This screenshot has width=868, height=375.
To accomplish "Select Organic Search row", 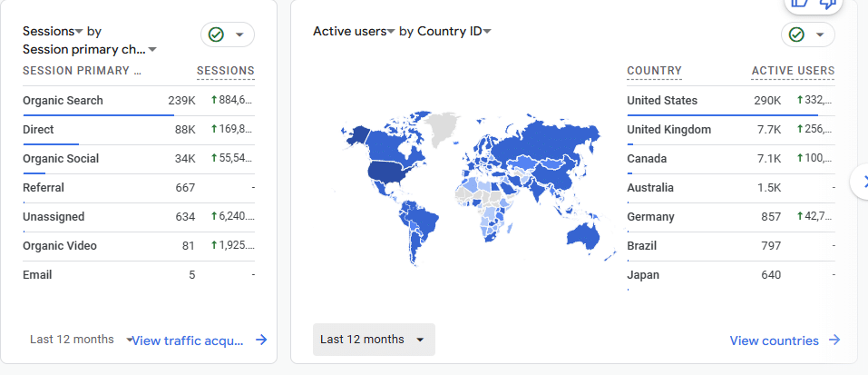I will (139, 101).
